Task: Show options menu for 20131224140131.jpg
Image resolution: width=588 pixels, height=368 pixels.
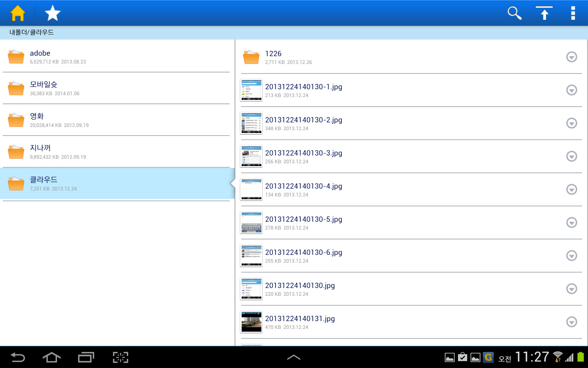Action: [571, 322]
